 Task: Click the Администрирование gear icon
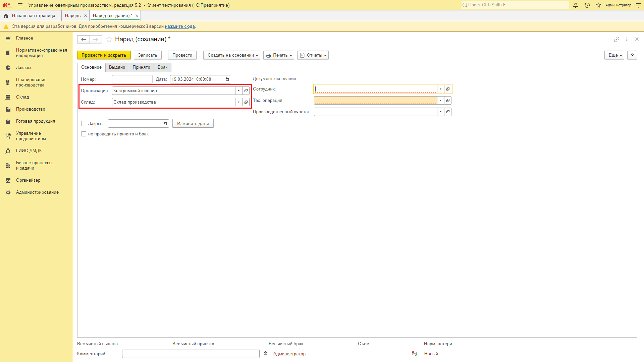pyautogui.click(x=8, y=192)
